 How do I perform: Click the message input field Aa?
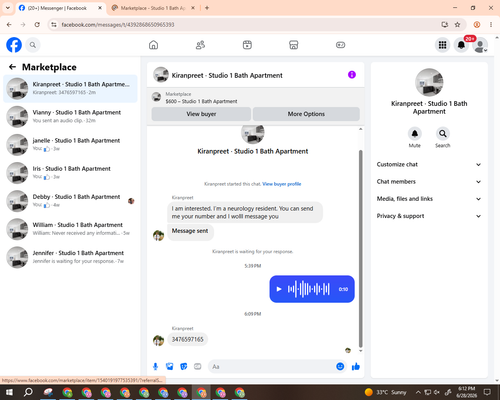point(271,367)
